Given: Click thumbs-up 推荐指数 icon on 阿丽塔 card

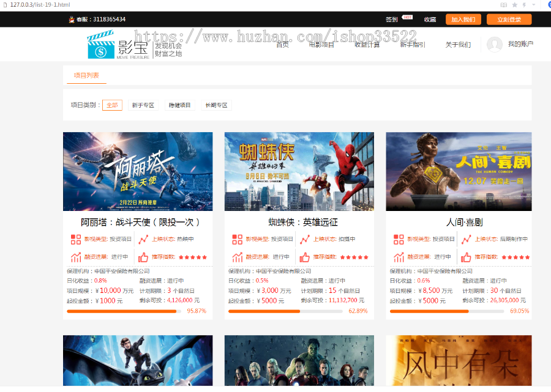Looking at the screenshot, I should 143,257.
